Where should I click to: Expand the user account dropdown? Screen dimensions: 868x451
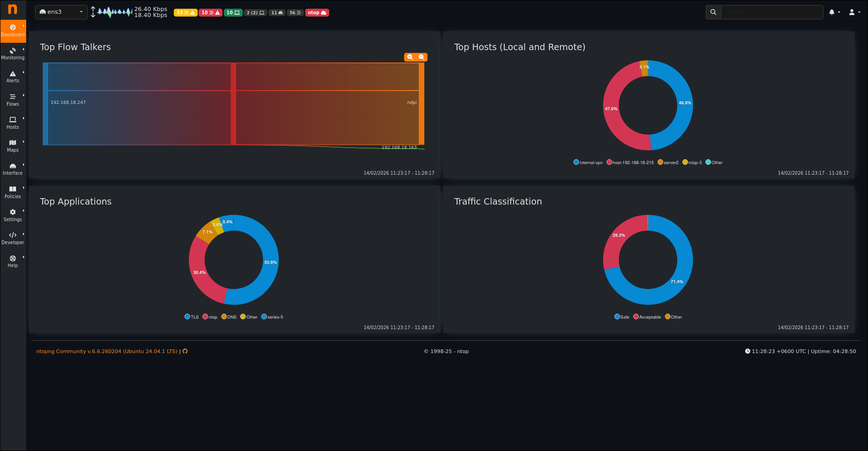pyautogui.click(x=854, y=12)
